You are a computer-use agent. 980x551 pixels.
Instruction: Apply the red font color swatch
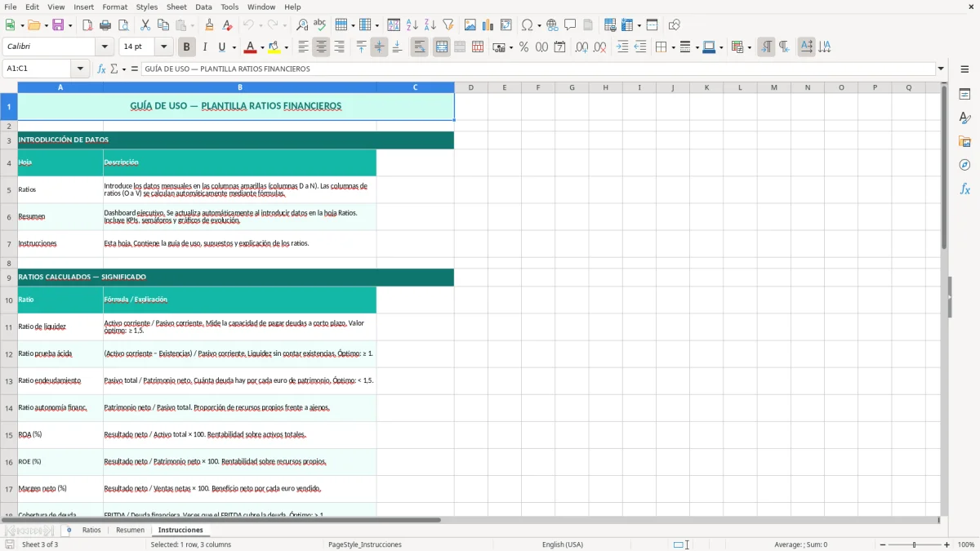(x=251, y=47)
